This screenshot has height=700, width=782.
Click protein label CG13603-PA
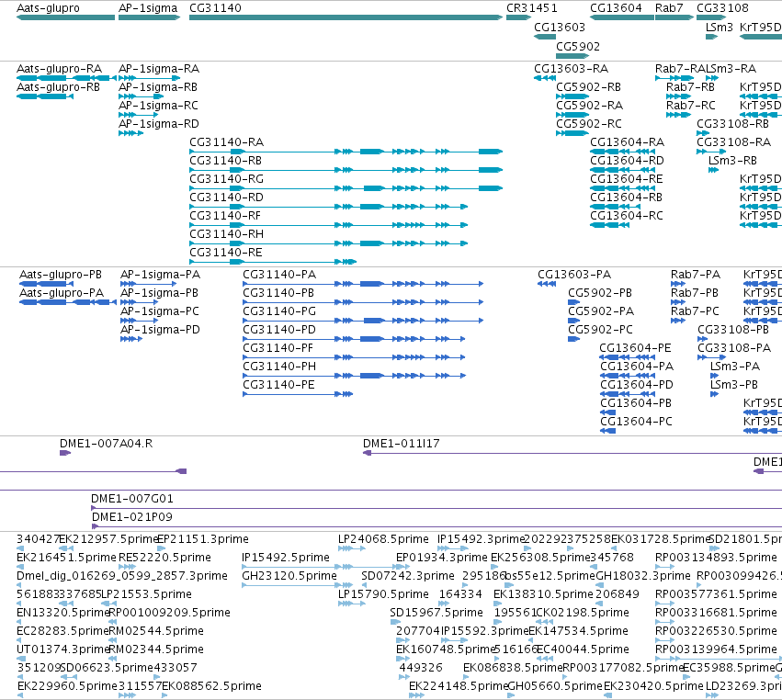(x=574, y=275)
